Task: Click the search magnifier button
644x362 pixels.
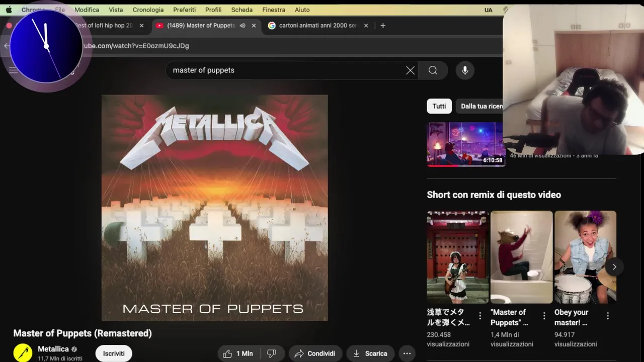Action: point(433,70)
